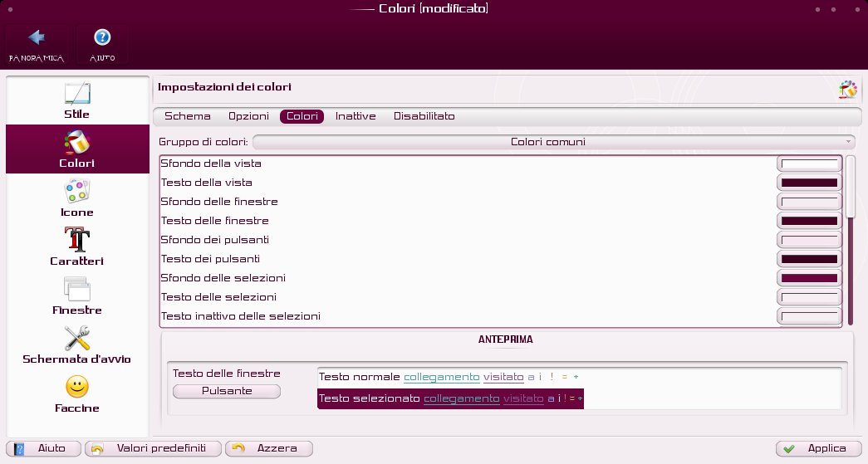Select the 'Testo della vista' row label
868x464 pixels.
[207, 183]
